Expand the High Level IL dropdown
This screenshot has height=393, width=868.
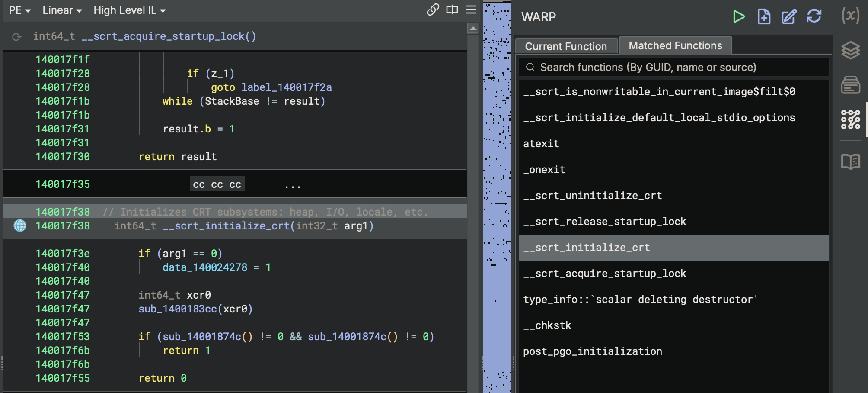[129, 10]
